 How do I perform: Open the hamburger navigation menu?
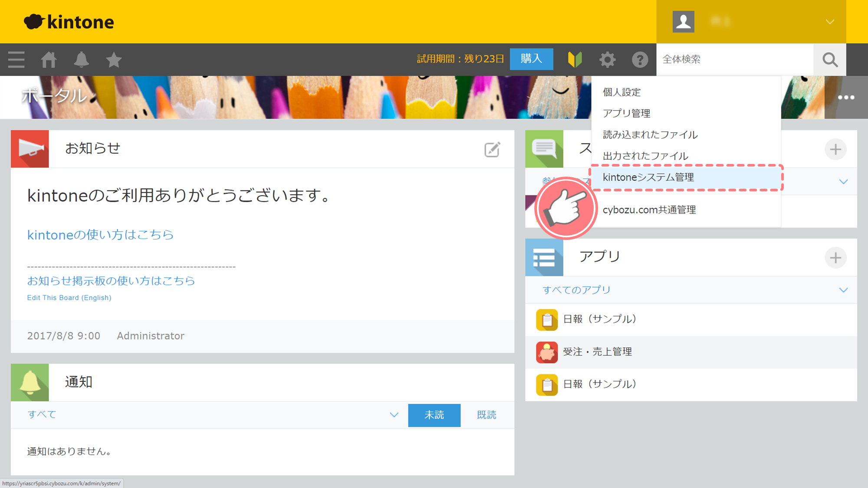click(x=16, y=59)
